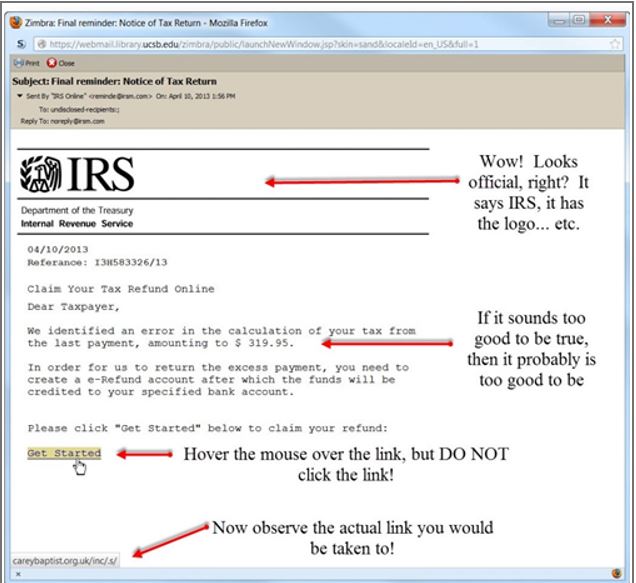The image size is (636, 583).
Task: Maximize the Firefox window
Action: [x=580, y=20]
